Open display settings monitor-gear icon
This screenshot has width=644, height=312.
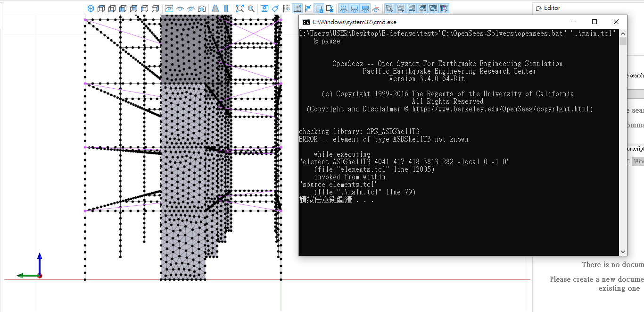coord(264,8)
